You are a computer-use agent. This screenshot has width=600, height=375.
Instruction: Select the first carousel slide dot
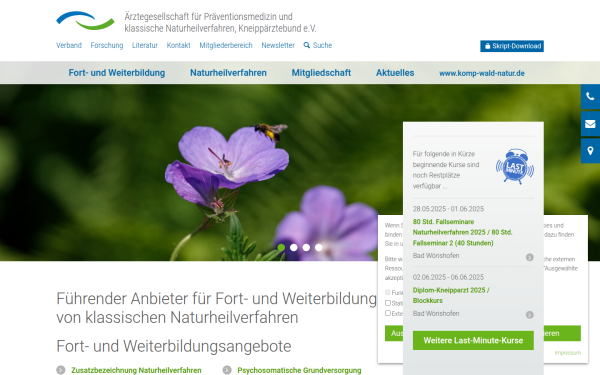pos(281,248)
